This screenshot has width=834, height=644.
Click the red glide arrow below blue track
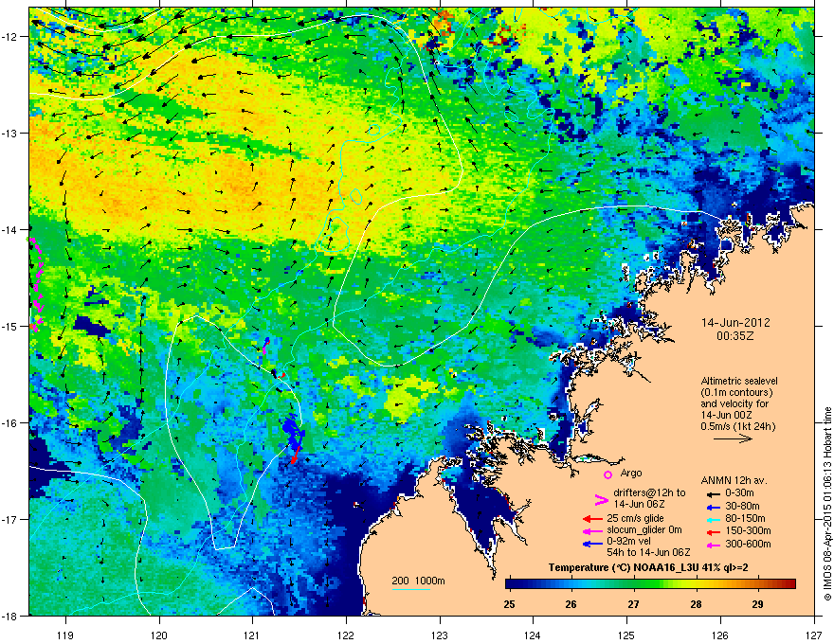click(x=296, y=456)
